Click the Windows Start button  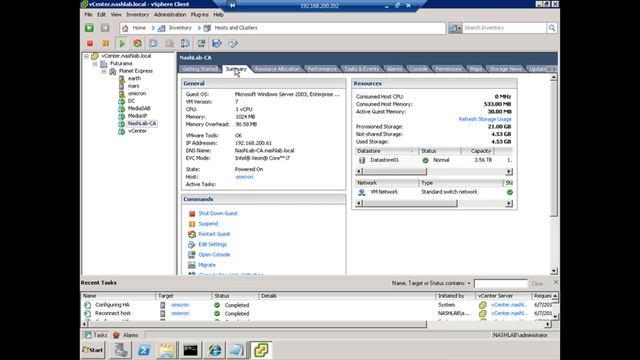pyautogui.click(x=93, y=350)
